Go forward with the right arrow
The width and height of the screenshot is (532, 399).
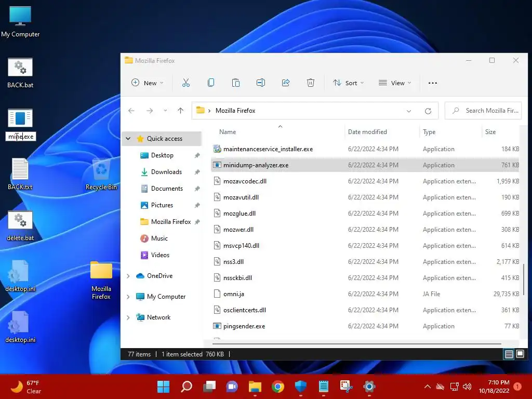[149, 111]
